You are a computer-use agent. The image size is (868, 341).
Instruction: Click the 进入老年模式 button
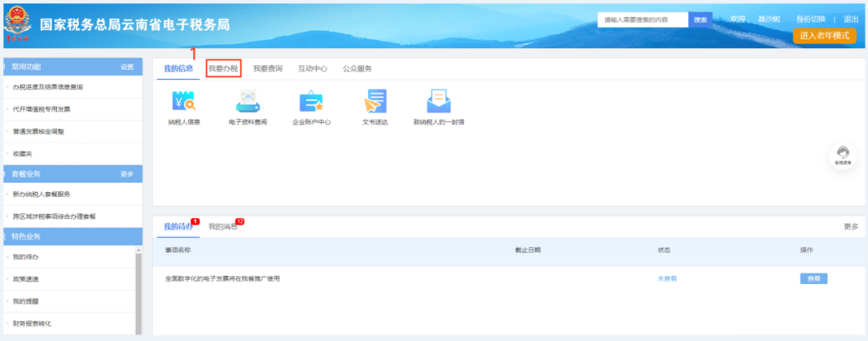pos(825,35)
